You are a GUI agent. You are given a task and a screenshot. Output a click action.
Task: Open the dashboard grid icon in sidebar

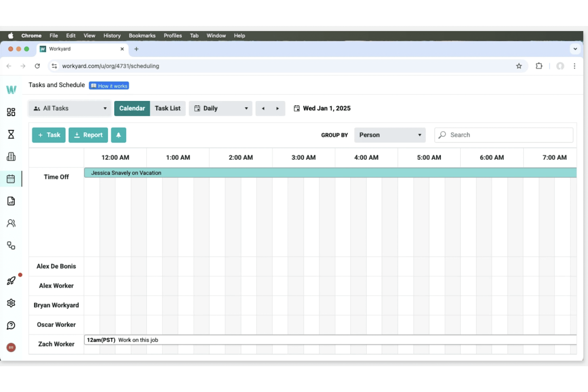[x=11, y=112]
